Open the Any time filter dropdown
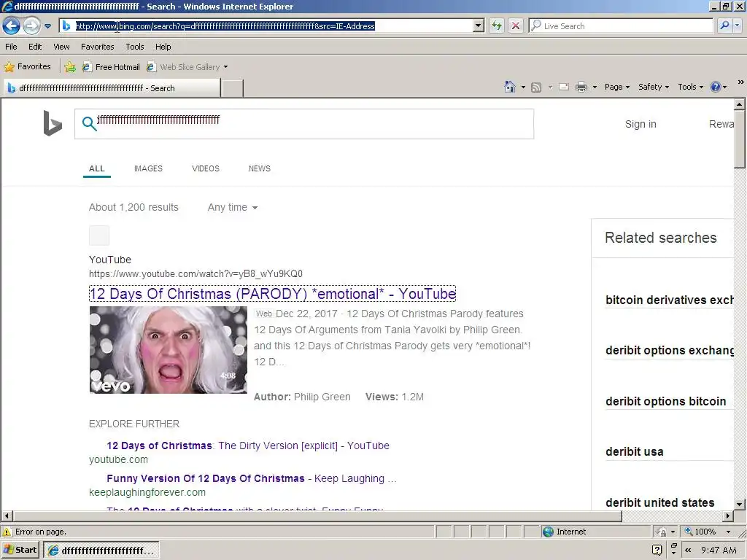Image resolution: width=747 pixels, height=560 pixels. 233,207
